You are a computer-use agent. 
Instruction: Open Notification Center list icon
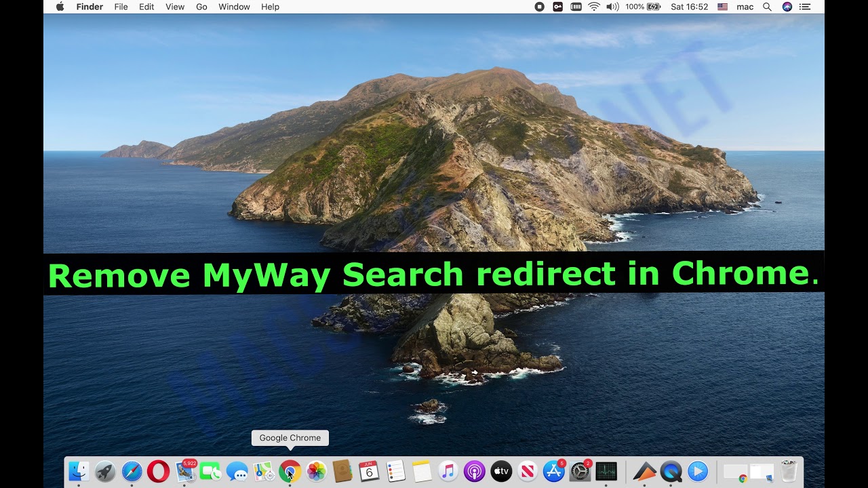pos(805,7)
